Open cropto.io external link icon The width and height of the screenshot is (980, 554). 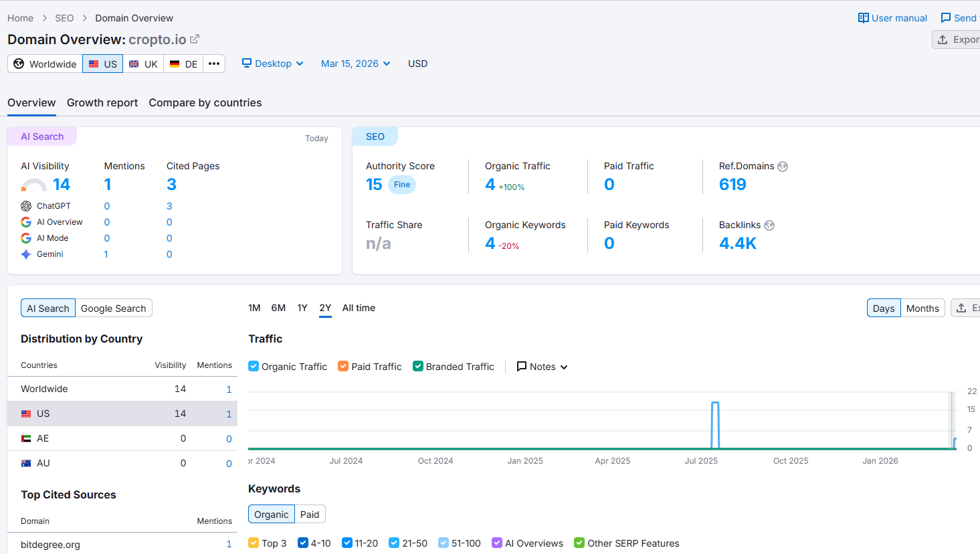click(x=195, y=39)
